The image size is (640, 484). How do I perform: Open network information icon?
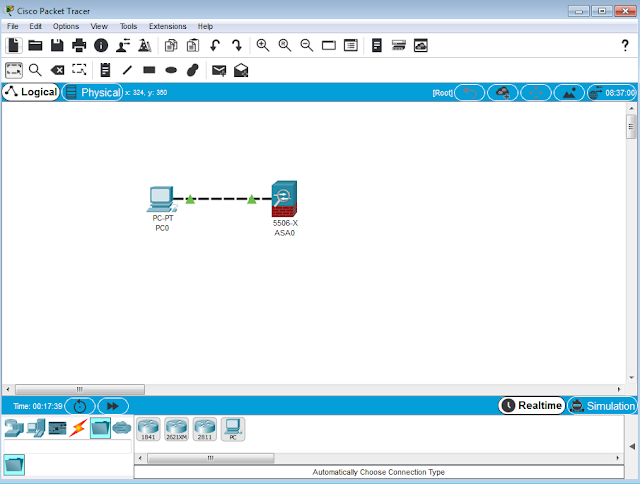pos(101,45)
